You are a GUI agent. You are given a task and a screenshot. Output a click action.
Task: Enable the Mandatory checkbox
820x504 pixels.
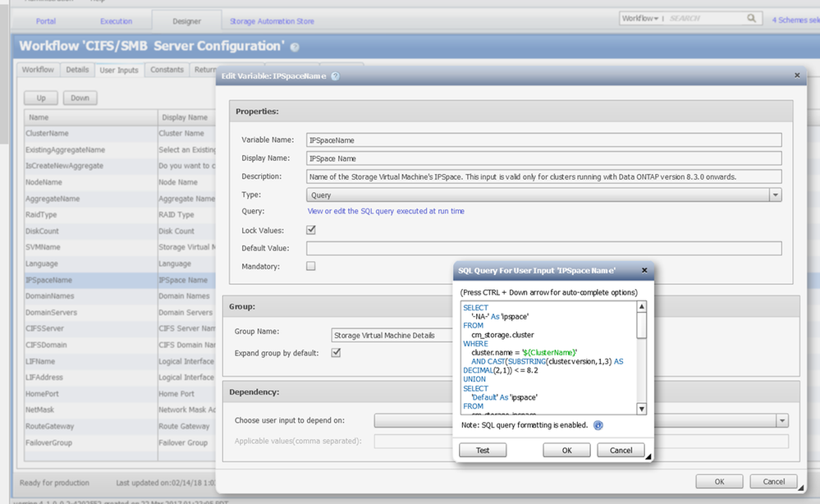tap(310, 266)
